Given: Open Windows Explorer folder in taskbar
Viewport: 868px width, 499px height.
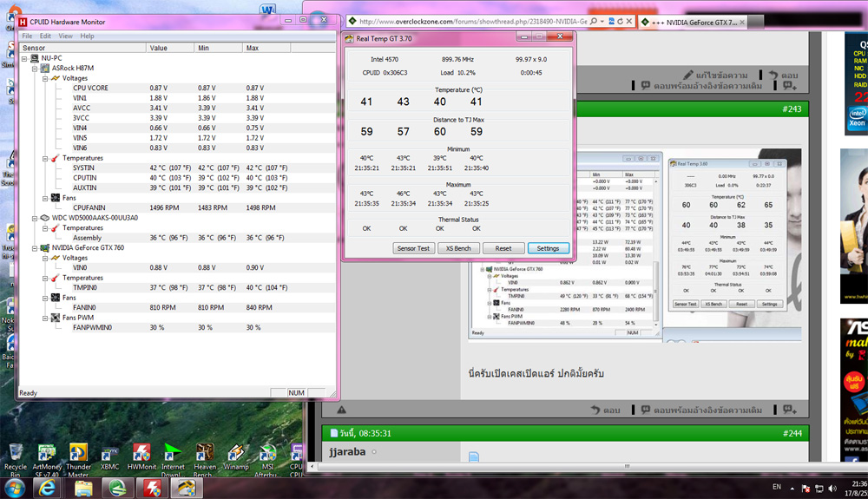Looking at the screenshot, I should (83, 488).
